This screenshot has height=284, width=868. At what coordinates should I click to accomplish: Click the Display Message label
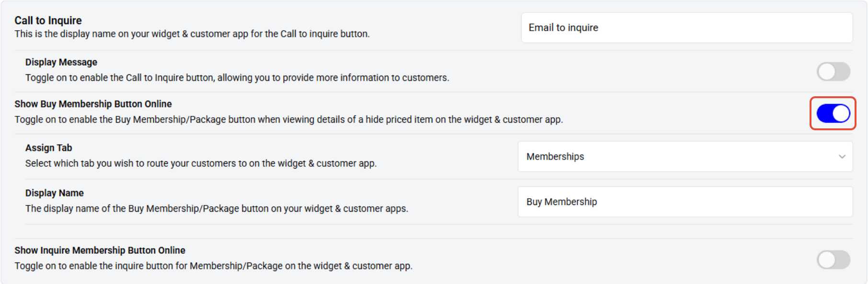click(61, 62)
